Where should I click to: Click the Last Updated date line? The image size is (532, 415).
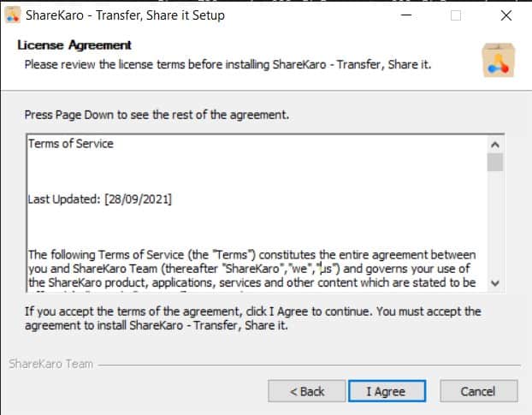point(100,199)
